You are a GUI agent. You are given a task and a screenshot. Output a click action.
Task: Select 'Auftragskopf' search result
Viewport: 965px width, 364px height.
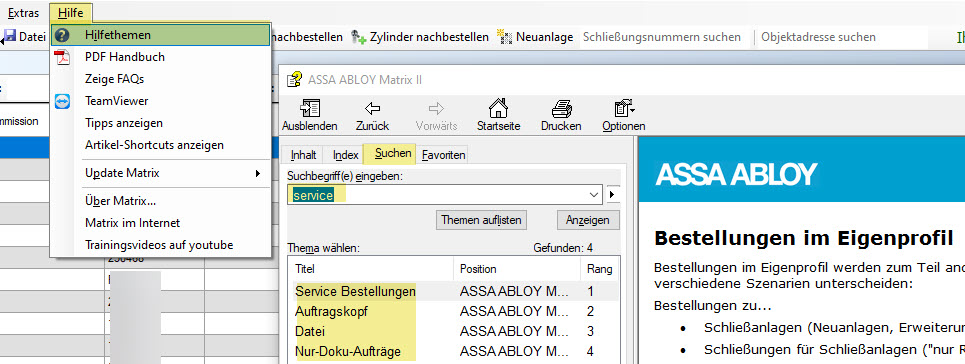pyautogui.click(x=331, y=312)
